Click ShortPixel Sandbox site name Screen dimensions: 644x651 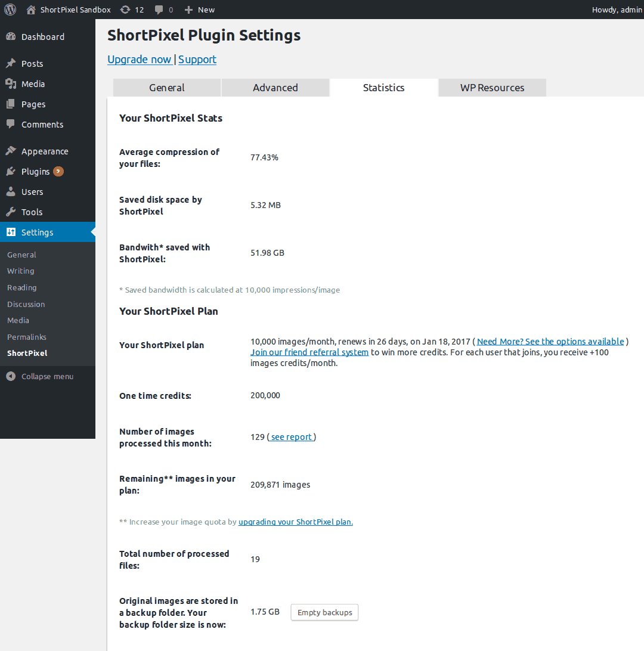tap(76, 10)
